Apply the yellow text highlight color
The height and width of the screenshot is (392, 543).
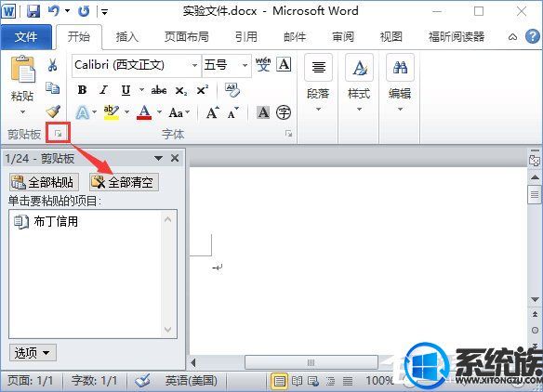[x=112, y=112]
